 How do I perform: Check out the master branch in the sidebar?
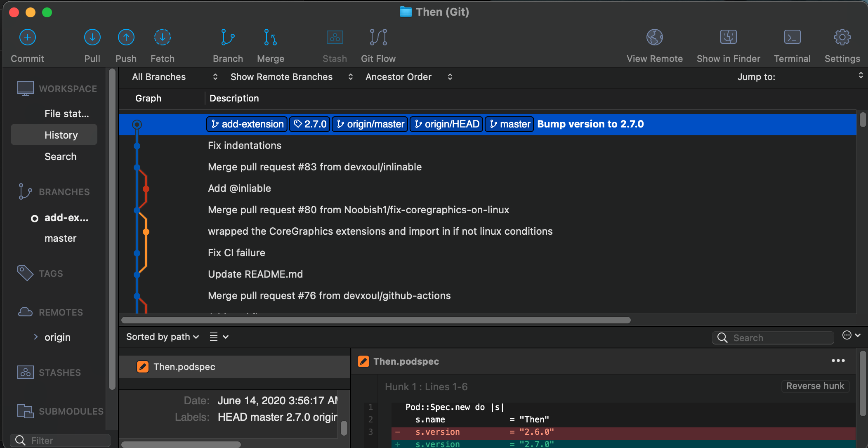point(60,238)
